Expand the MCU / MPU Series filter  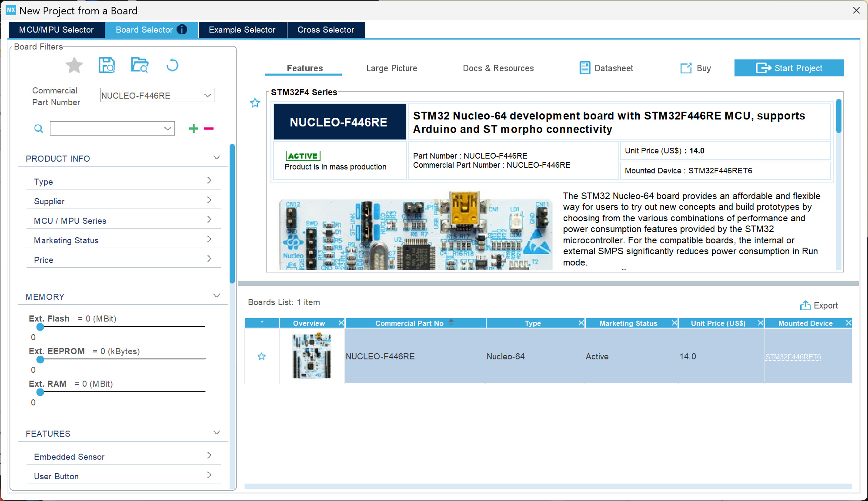click(209, 220)
